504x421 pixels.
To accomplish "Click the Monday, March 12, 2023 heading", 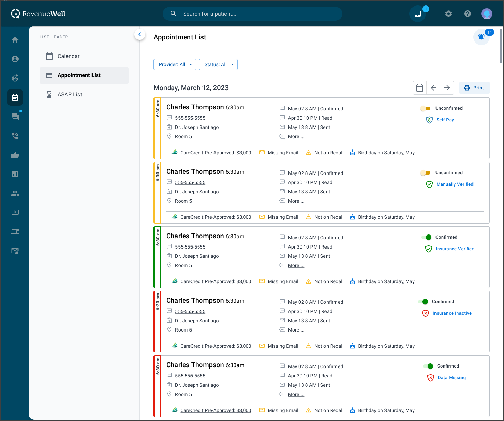I will (191, 88).
